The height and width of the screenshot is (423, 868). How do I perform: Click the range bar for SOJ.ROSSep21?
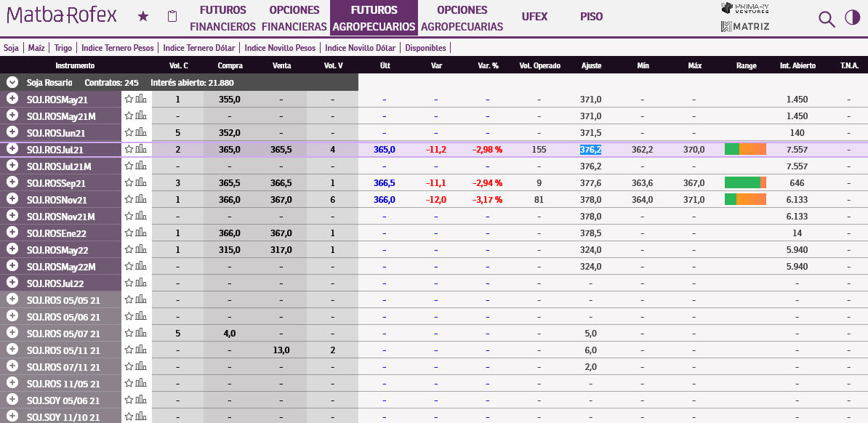point(745,182)
